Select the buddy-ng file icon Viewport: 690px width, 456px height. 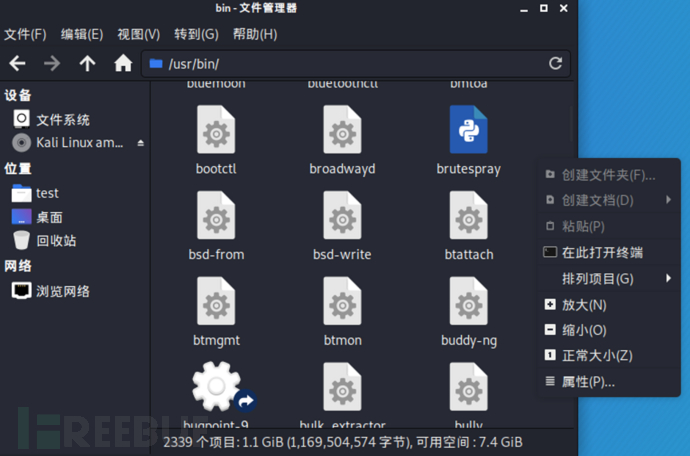pos(469,301)
